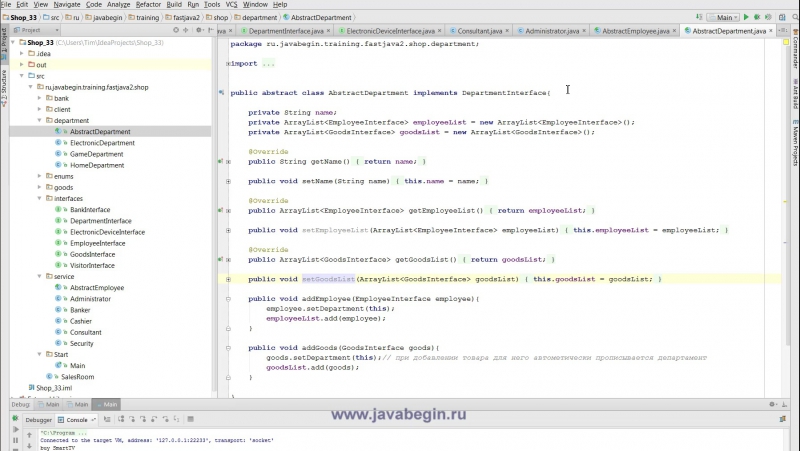Switch to the Debugger tab in Debug panel
Image resolution: width=800 pixels, height=451 pixels.
(x=38, y=419)
